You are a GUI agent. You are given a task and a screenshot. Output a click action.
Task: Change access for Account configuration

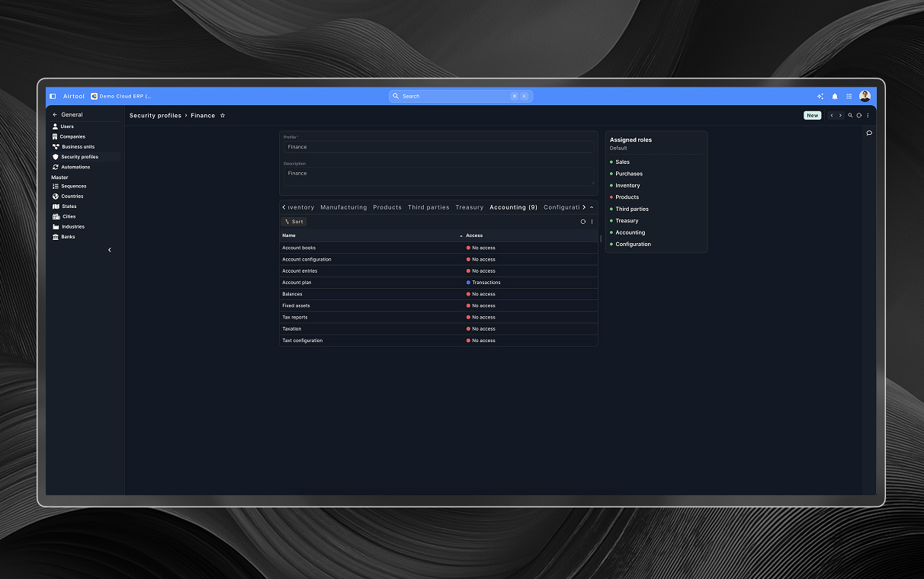click(x=481, y=259)
